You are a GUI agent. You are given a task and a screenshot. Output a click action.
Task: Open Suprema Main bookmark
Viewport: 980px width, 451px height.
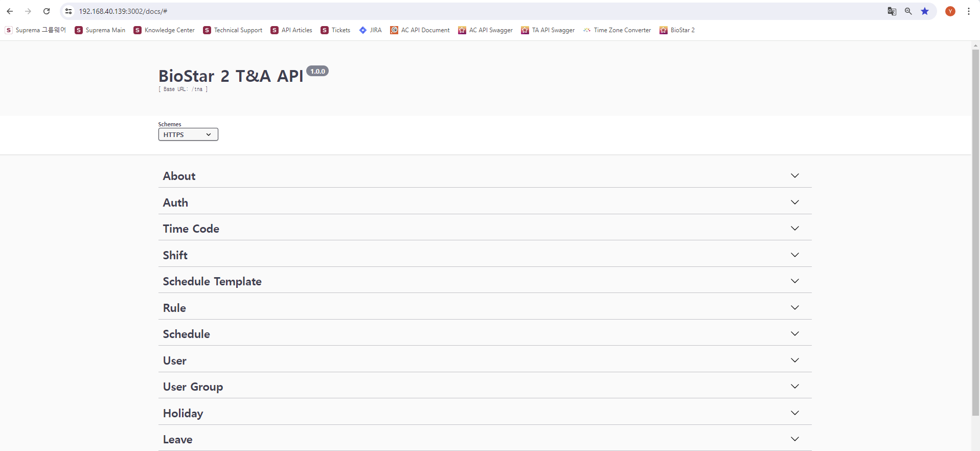coord(100,30)
